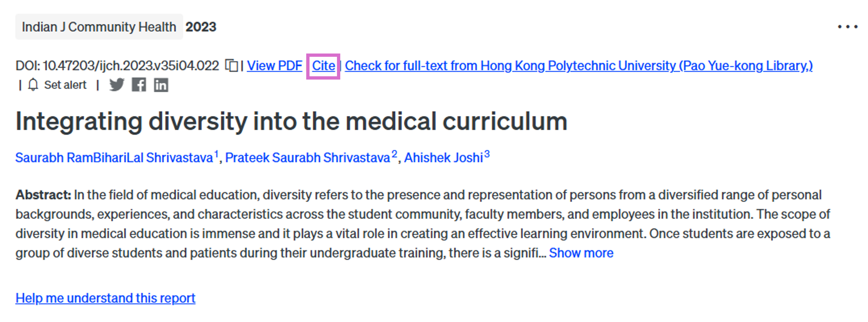The height and width of the screenshot is (322, 868).
Task: Click affiliation superscript 2 after second author
Action: click(394, 154)
